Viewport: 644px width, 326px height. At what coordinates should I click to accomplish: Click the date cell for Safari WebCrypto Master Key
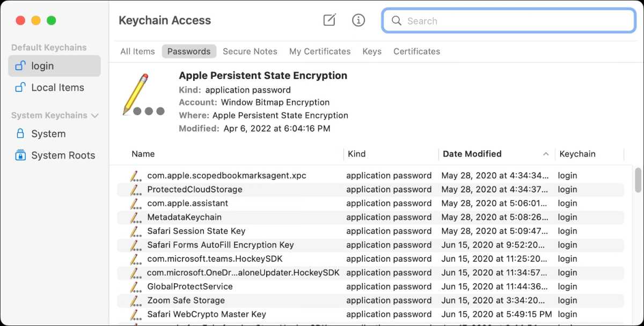point(496,314)
